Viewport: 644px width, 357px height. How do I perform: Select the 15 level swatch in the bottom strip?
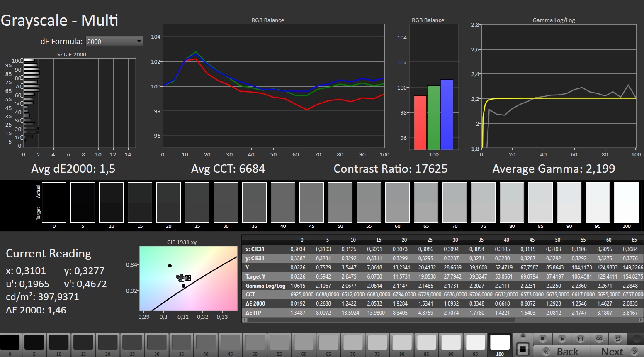click(x=83, y=342)
